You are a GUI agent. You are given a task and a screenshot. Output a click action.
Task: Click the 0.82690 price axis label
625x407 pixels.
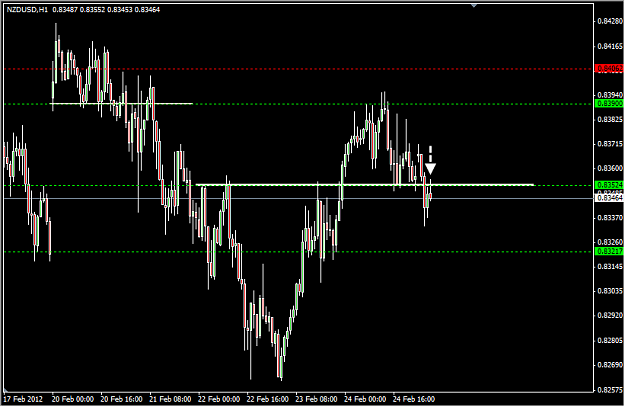pyautogui.click(x=610, y=365)
